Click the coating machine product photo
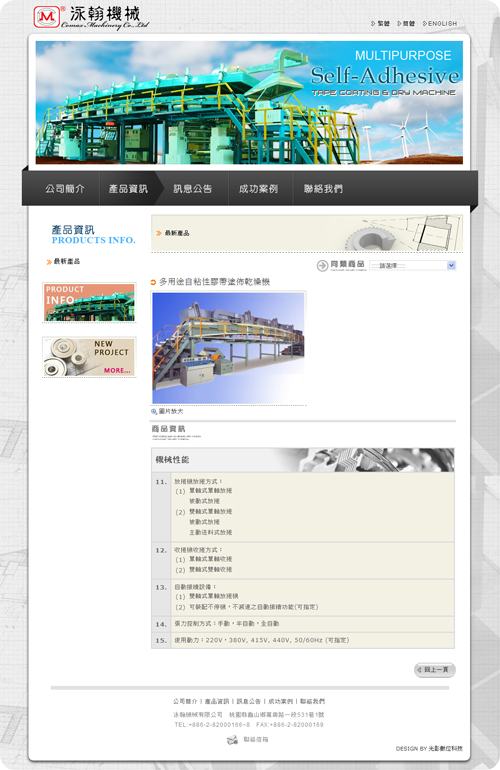The height and width of the screenshot is (770, 500). (x=228, y=348)
